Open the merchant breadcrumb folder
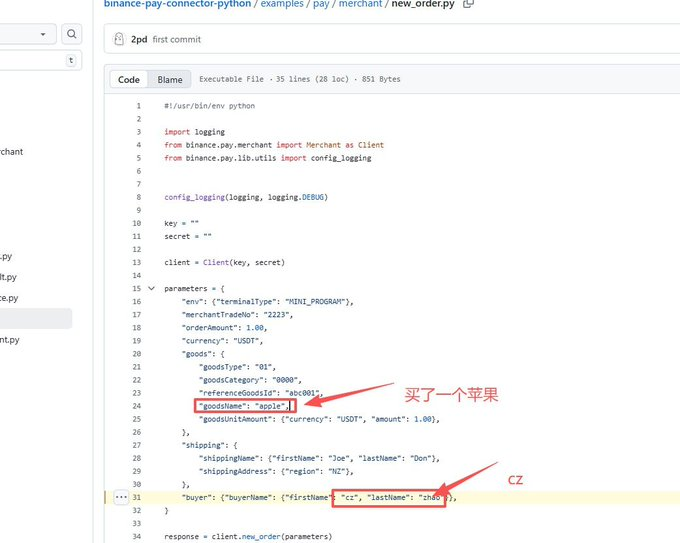Screen dimensions: 680x543 (360, 4)
